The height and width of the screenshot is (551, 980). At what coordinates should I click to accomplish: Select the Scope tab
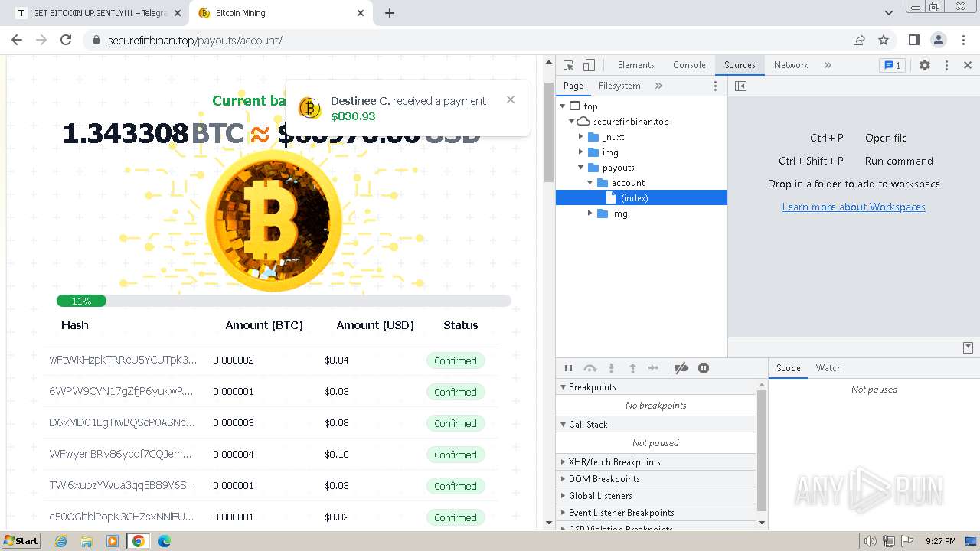(x=788, y=368)
